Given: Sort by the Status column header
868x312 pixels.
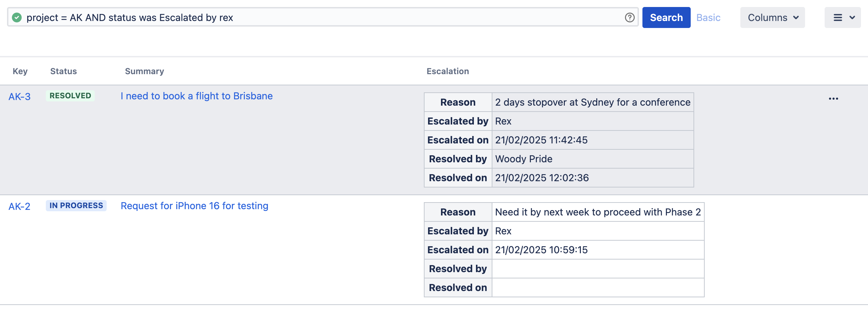Looking at the screenshot, I should pos(63,71).
